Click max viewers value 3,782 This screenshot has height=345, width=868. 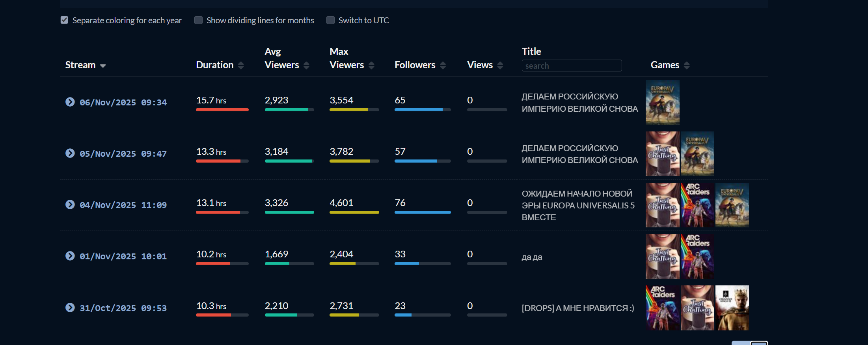point(341,152)
